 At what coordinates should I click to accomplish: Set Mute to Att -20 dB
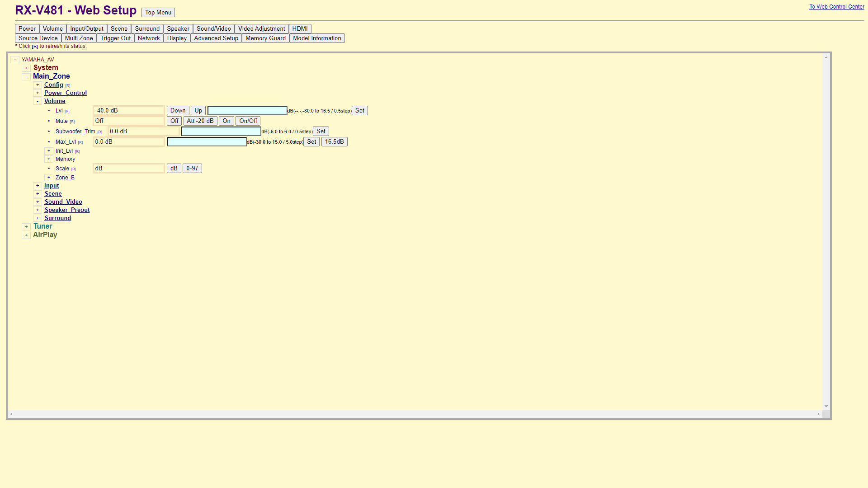coord(200,121)
